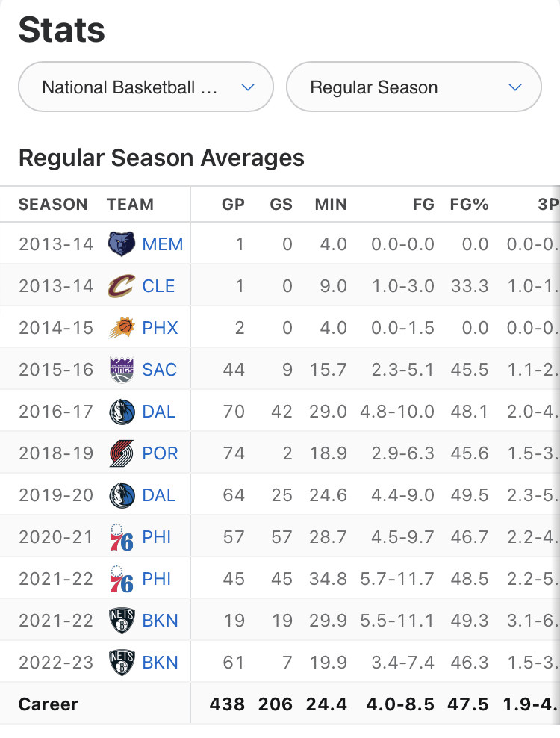Click the 76ers logo in 2020-21 row
Screen dimensions: 560x738
(x=122, y=537)
